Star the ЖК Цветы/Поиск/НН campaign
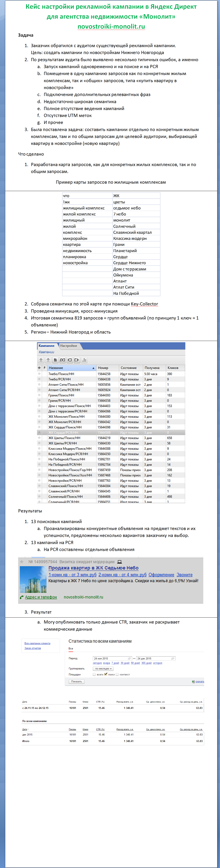The image size is (220, 868). click(39, 438)
